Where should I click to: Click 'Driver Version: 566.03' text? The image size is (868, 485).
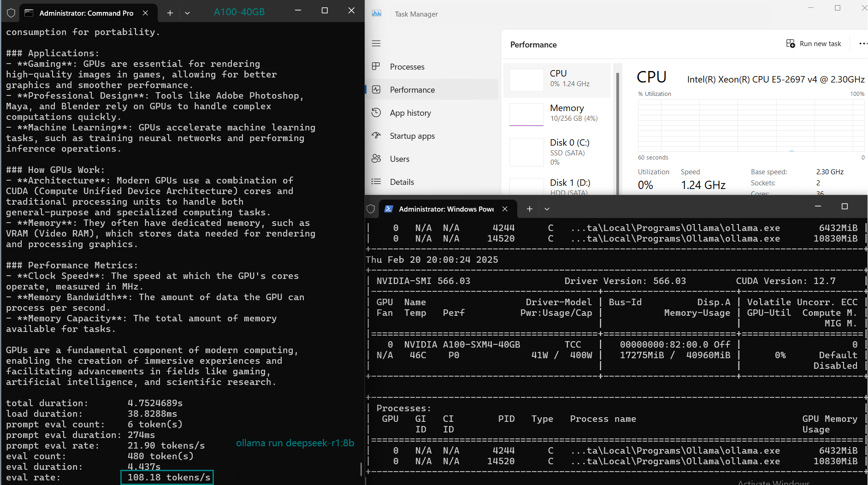point(625,281)
